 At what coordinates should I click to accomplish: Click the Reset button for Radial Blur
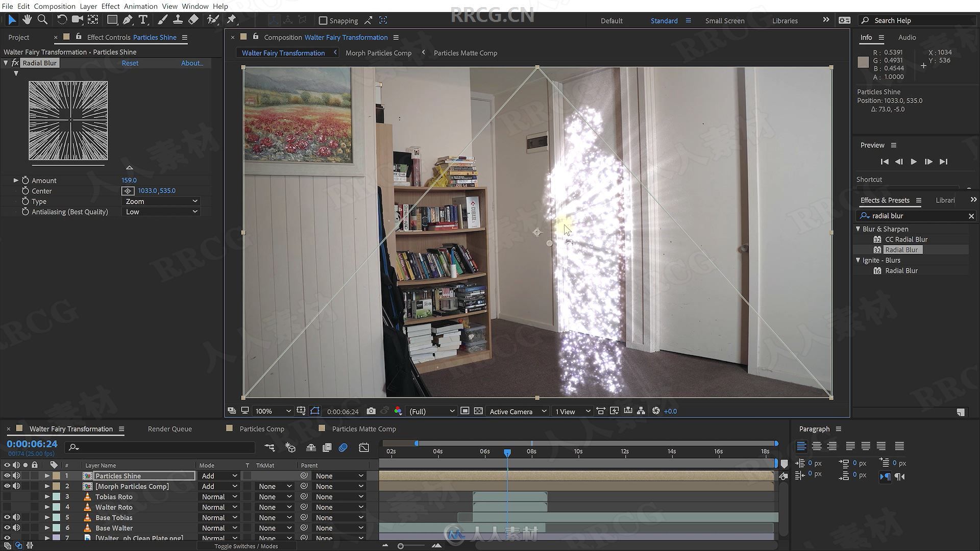click(x=129, y=63)
